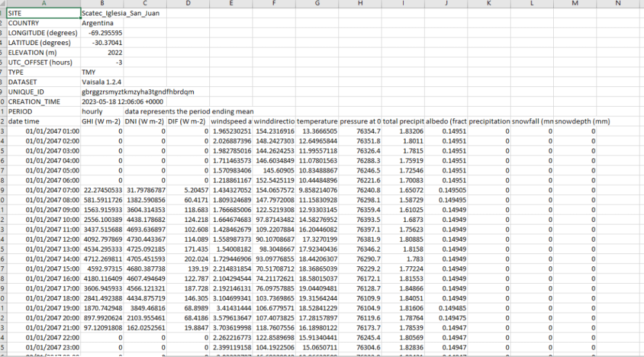
Task: Select the Vaisala 1.2.4 dataset cell
Action: point(102,82)
